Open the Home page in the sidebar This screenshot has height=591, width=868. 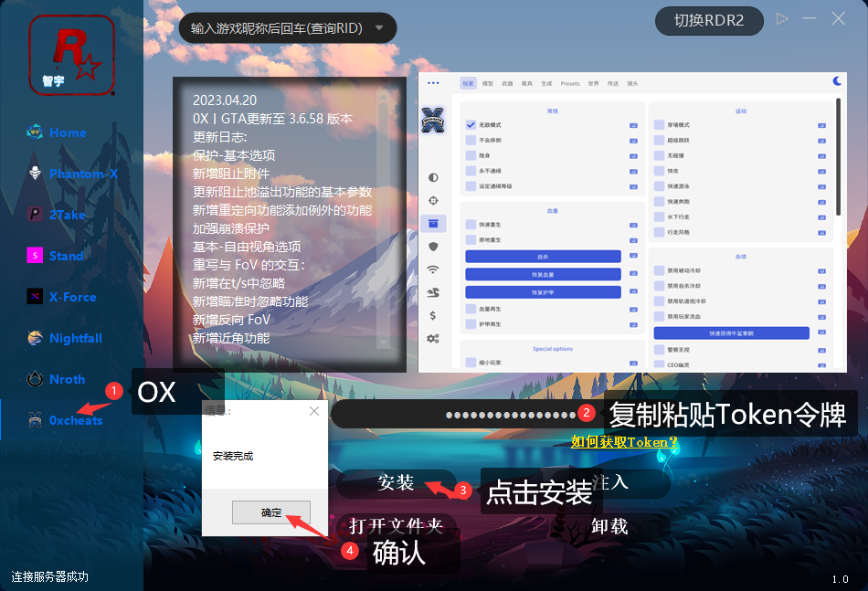click(x=57, y=132)
